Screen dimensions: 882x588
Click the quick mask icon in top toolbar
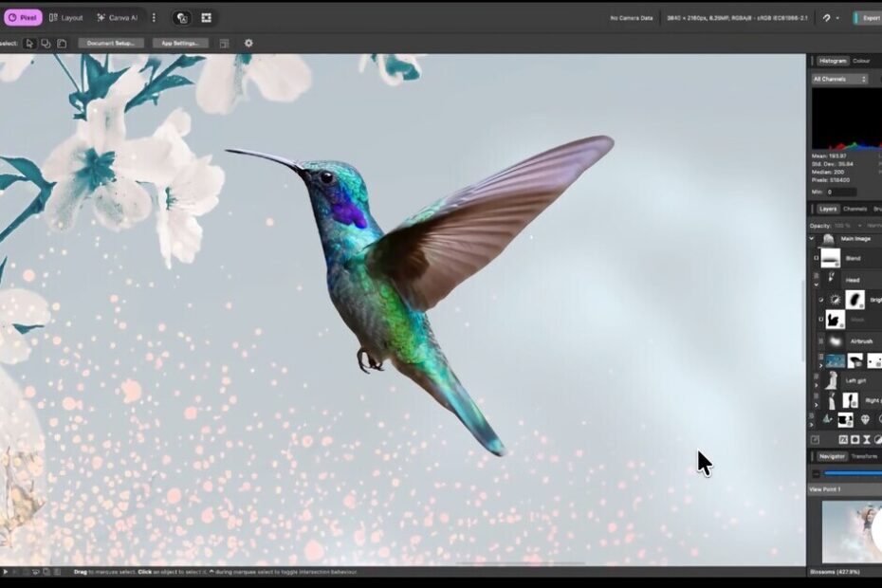coord(182,17)
